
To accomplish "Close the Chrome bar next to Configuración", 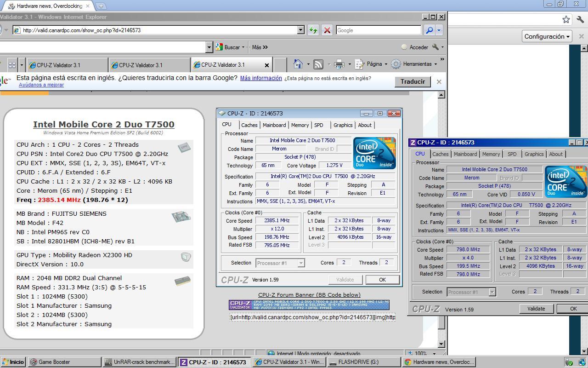I will (581, 36).
